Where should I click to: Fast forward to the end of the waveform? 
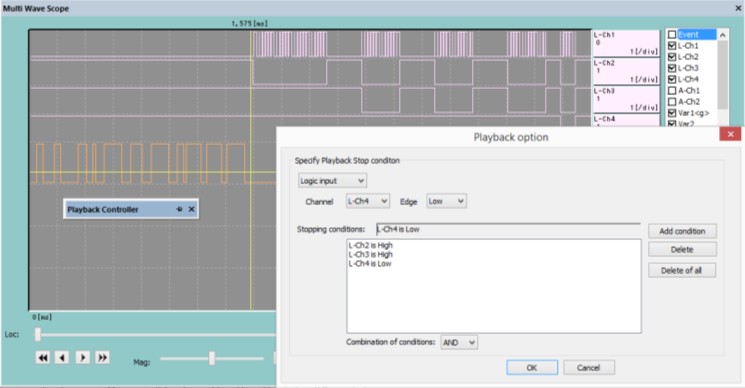(x=102, y=358)
